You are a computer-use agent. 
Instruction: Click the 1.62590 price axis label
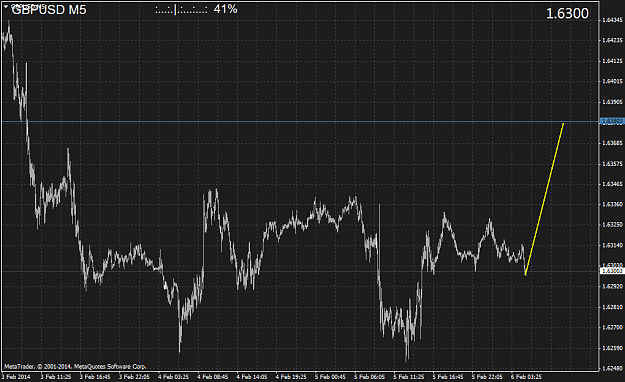(x=612, y=349)
